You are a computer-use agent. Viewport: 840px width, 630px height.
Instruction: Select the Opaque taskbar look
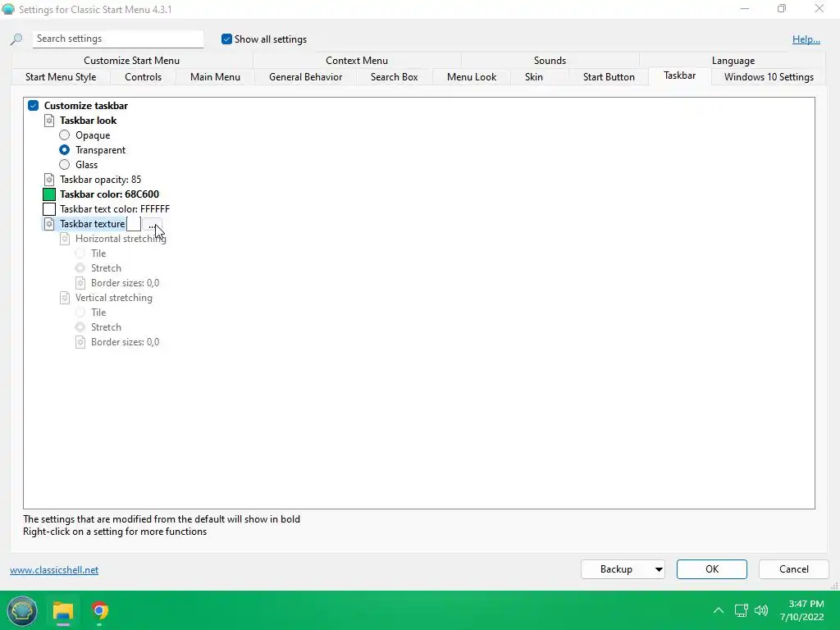(x=64, y=135)
